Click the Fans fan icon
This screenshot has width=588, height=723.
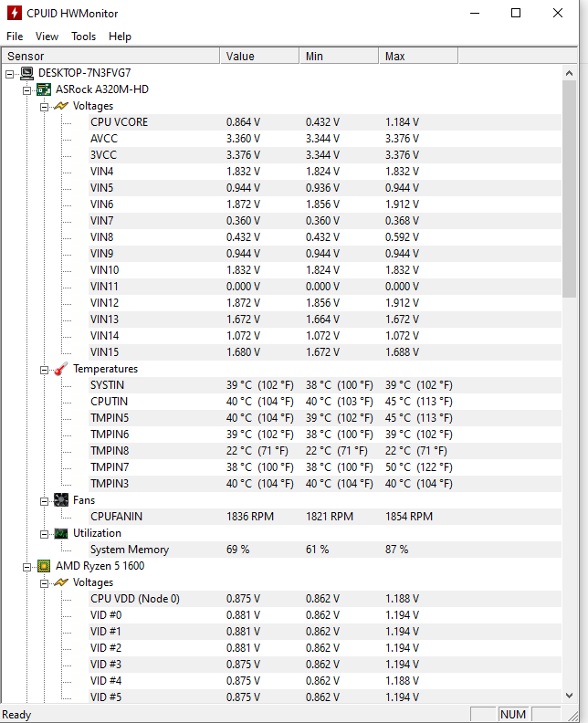coord(61,500)
